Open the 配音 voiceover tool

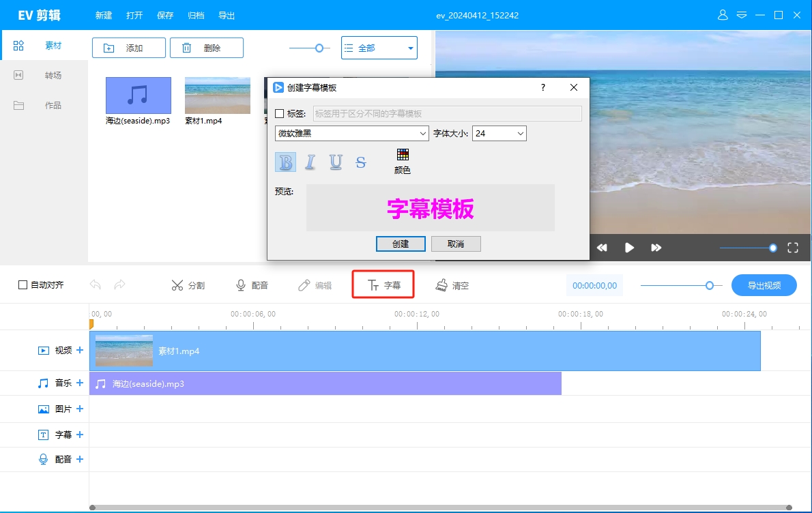[x=252, y=285]
